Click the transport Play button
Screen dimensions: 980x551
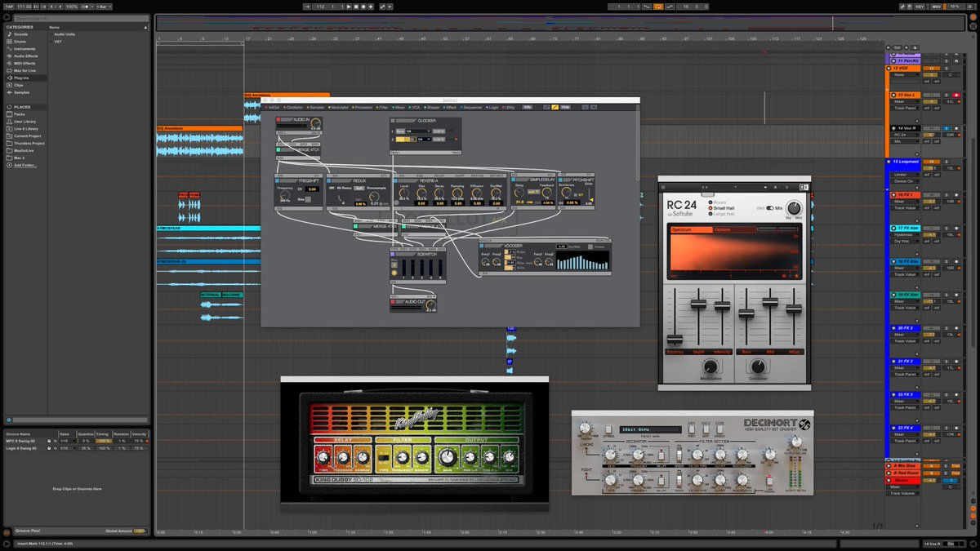pos(349,7)
